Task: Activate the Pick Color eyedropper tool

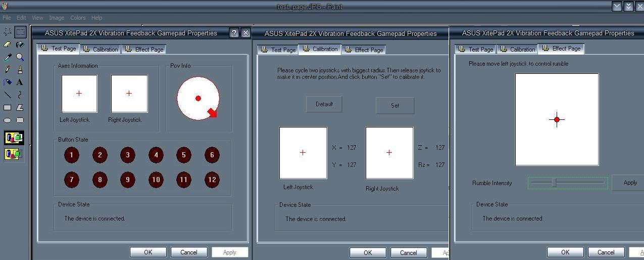Action: pyautogui.click(x=8, y=57)
